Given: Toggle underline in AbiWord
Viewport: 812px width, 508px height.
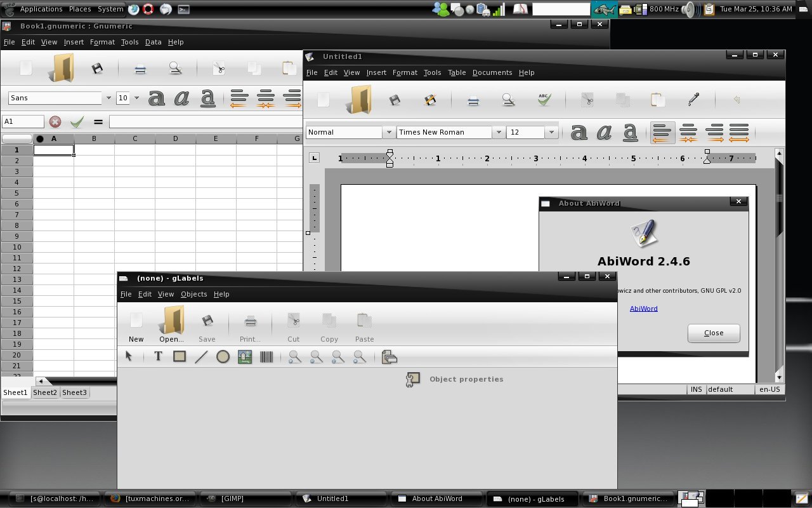Looking at the screenshot, I should [630, 132].
